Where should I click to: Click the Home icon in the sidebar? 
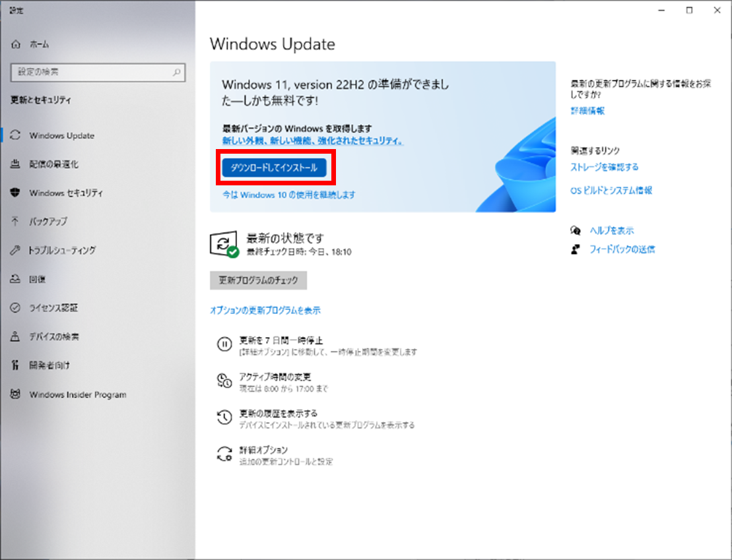[16, 44]
